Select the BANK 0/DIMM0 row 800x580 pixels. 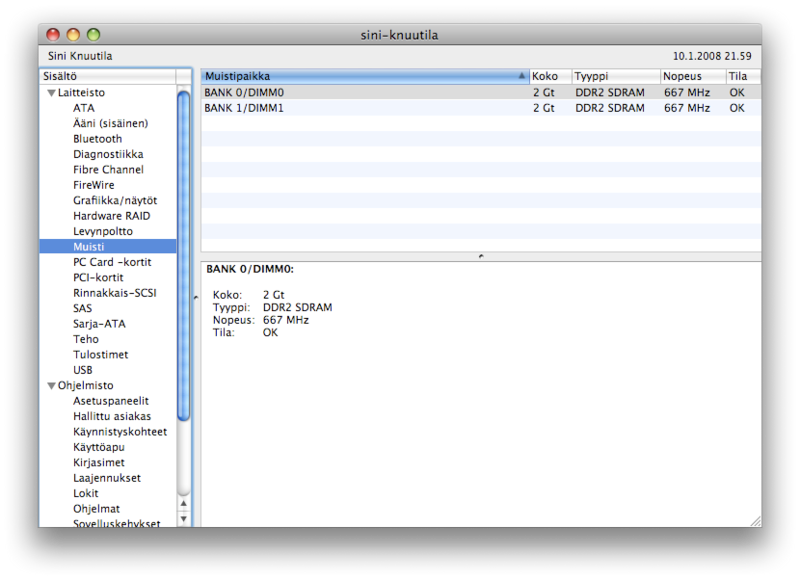coord(481,93)
